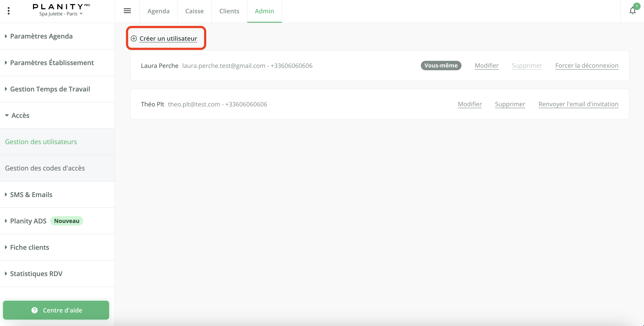Click the Centre d'aide question mark icon

[x=34, y=310]
